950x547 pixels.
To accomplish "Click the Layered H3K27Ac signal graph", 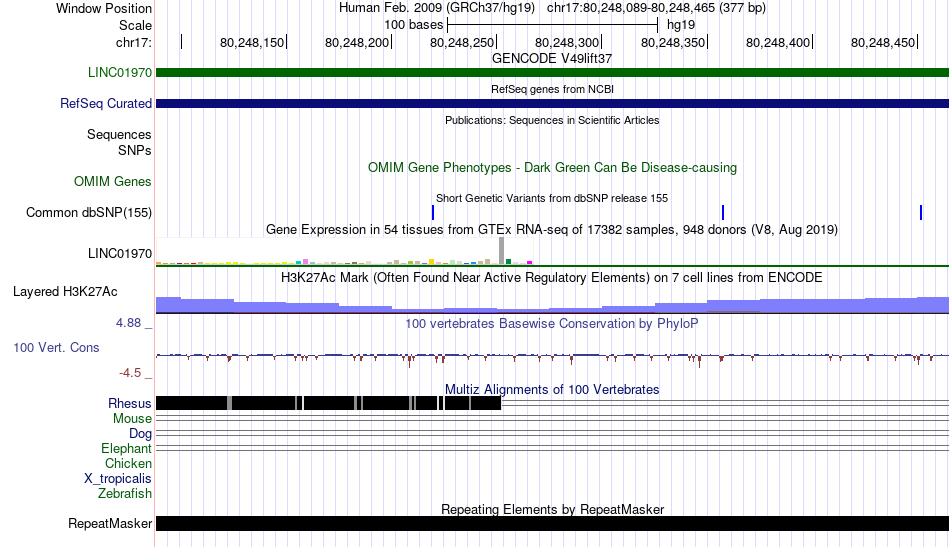I will pos(552,305).
